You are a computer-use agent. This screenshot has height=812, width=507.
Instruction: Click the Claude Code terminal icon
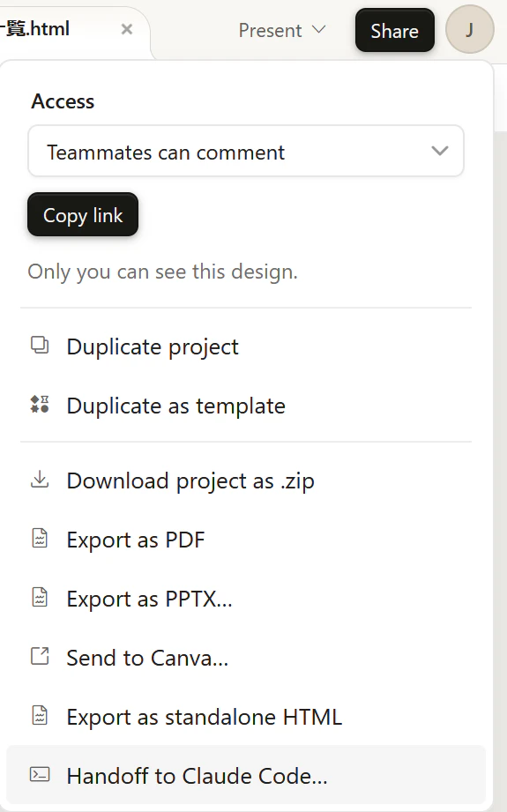click(40, 775)
